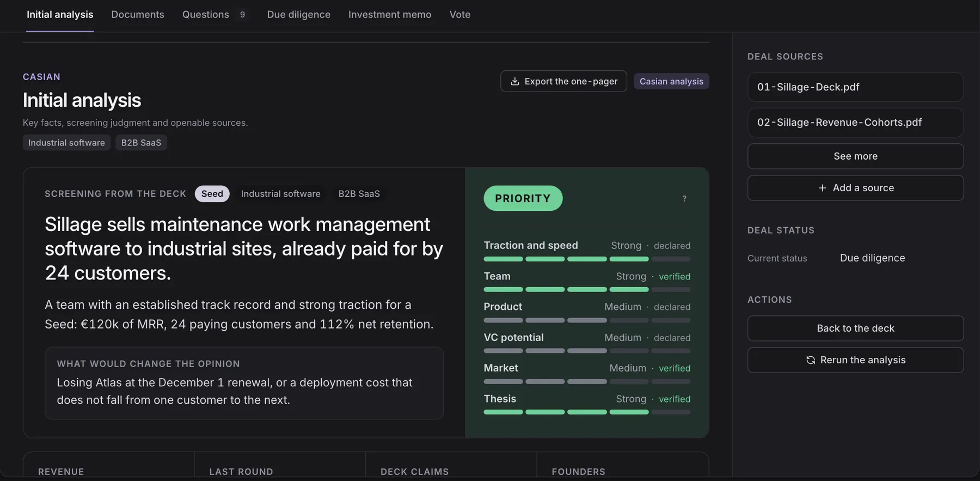This screenshot has width=980, height=481.
Task: Click the Due diligence current status value
Action: [x=872, y=258]
